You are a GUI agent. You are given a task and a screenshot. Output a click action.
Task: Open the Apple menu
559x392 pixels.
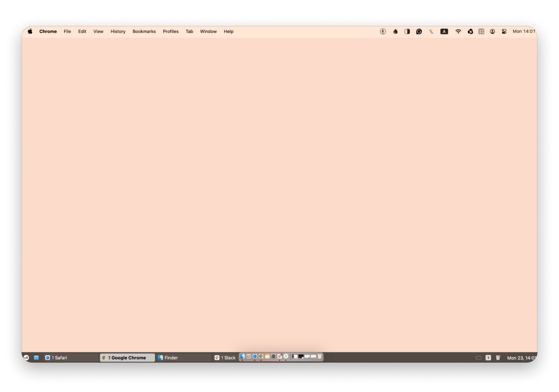tap(30, 32)
